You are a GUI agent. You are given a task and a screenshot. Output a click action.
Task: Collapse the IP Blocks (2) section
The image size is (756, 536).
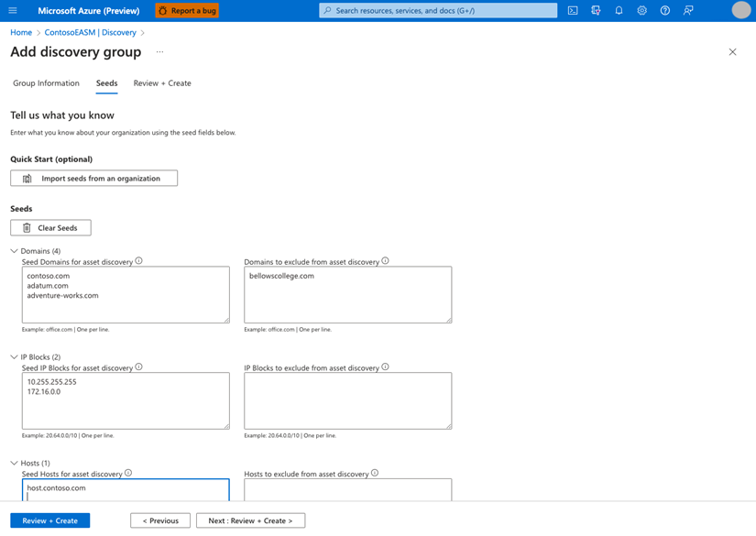(12, 356)
